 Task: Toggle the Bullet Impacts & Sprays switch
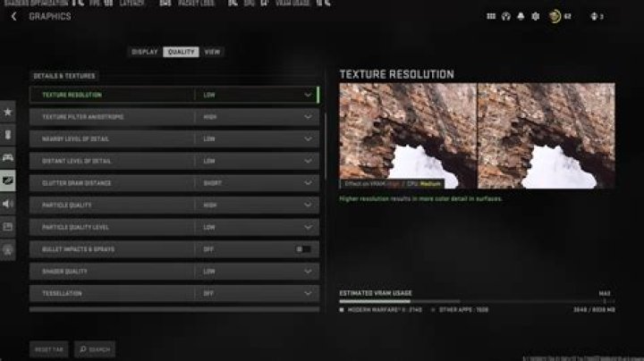click(x=303, y=248)
